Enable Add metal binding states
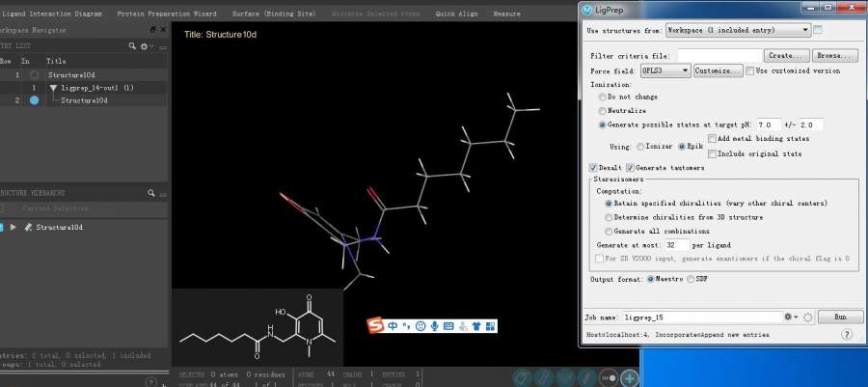The height and width of the screenshot is (387, 868). 713,139
